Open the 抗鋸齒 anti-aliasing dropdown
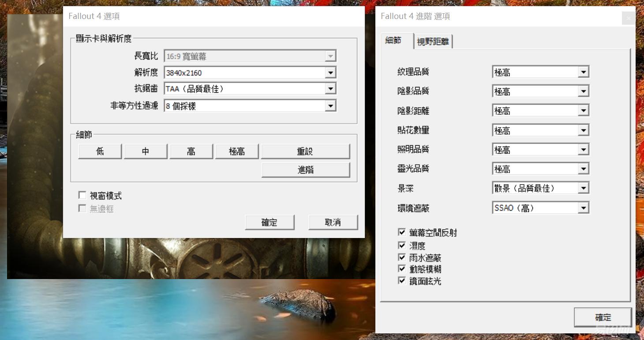 pos(330,88)
